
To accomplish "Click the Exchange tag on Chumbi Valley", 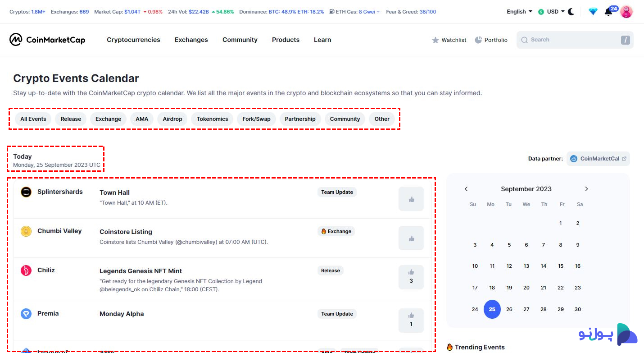I will point(336,231).
